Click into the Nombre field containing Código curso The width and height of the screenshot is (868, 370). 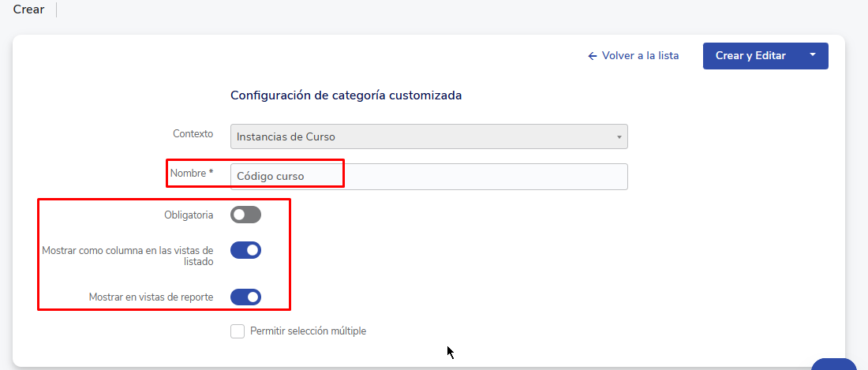pos(429,177)
